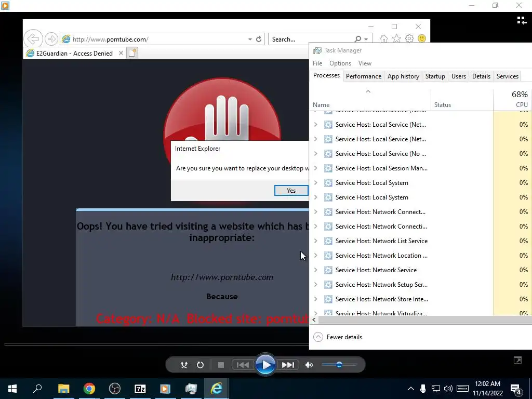Open 7-Zip from the taskbar

[x=140, y=389]
